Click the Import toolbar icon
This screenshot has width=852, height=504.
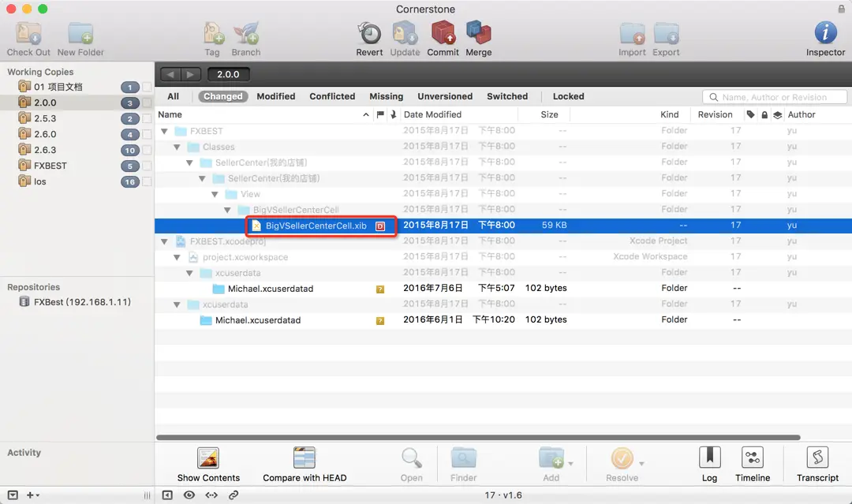[633, 34]
